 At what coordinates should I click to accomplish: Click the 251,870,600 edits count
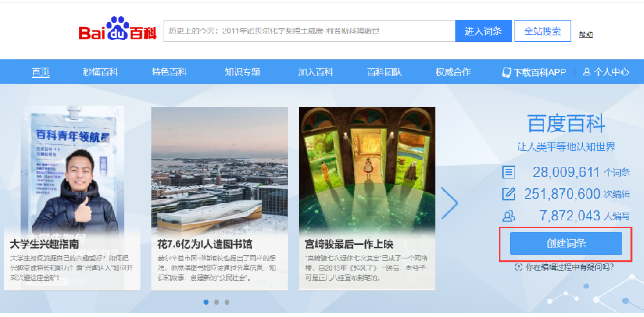point(562,194)
